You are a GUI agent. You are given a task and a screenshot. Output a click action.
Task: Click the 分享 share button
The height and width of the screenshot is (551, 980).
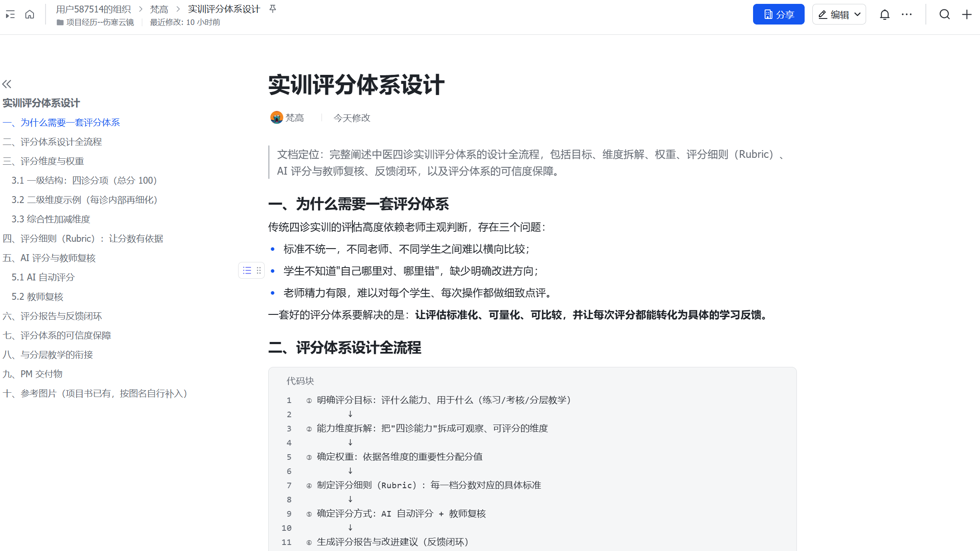pyautogui.click(x=778, y=15)
